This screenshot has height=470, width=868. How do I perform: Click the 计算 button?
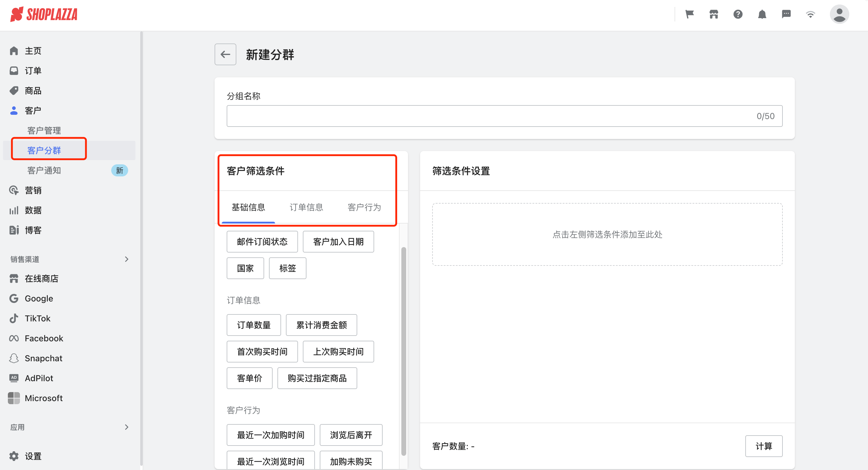(x=763, y=446)
